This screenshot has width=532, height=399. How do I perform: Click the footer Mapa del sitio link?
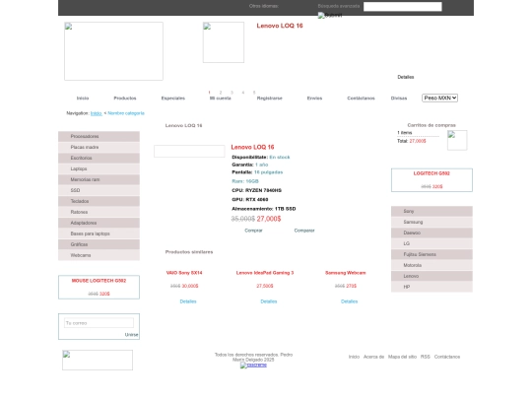pyautogui.click(x=402, y=357)
